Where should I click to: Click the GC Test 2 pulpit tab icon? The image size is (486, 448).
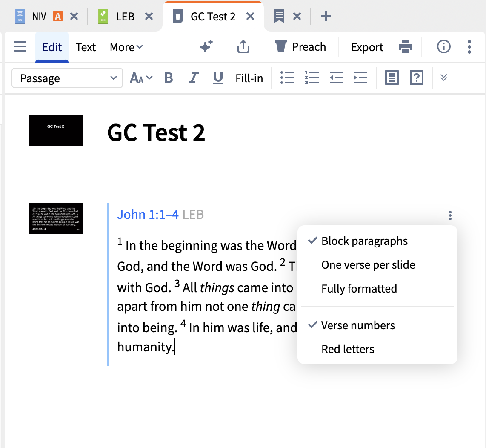coord(177,16)
